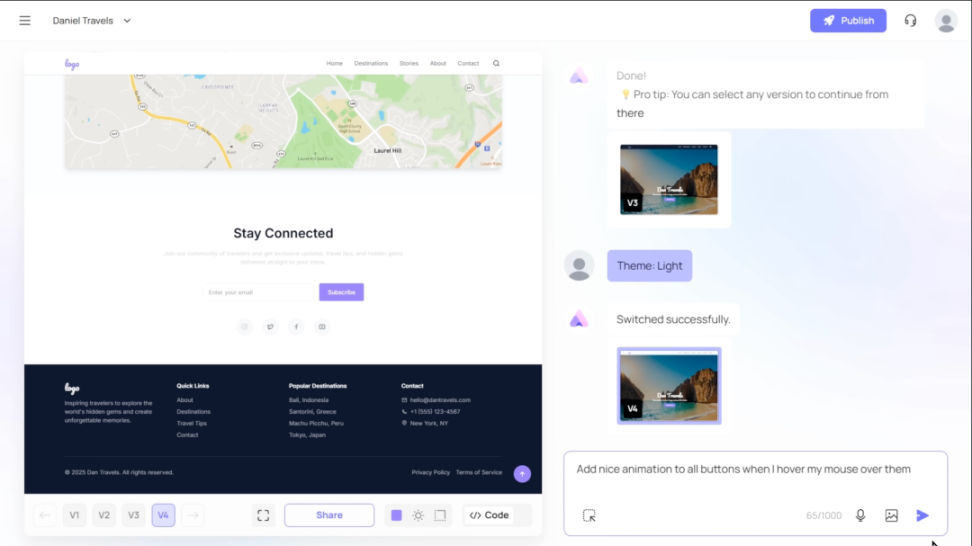Open the Terms of Service link
The height and width of the screenshot is (546, 972).
pyautogui.click(x=479, y=472)
